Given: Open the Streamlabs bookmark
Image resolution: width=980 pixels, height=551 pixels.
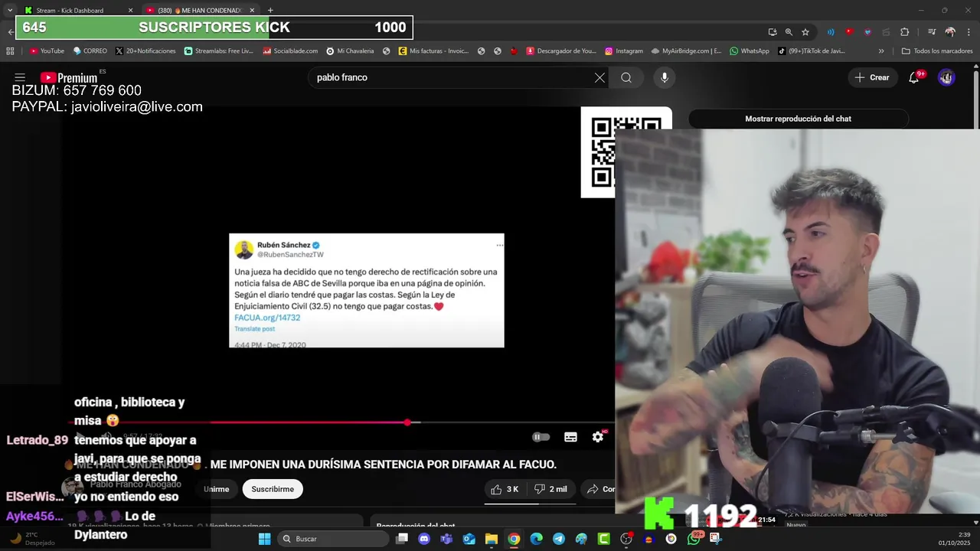Looking at the screenshot, I should [218, 51].
